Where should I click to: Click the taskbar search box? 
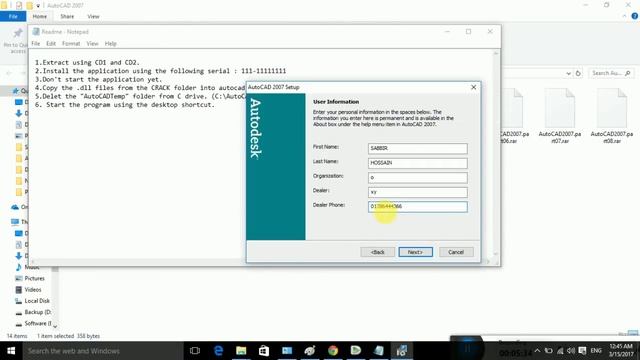pos(103,351)
